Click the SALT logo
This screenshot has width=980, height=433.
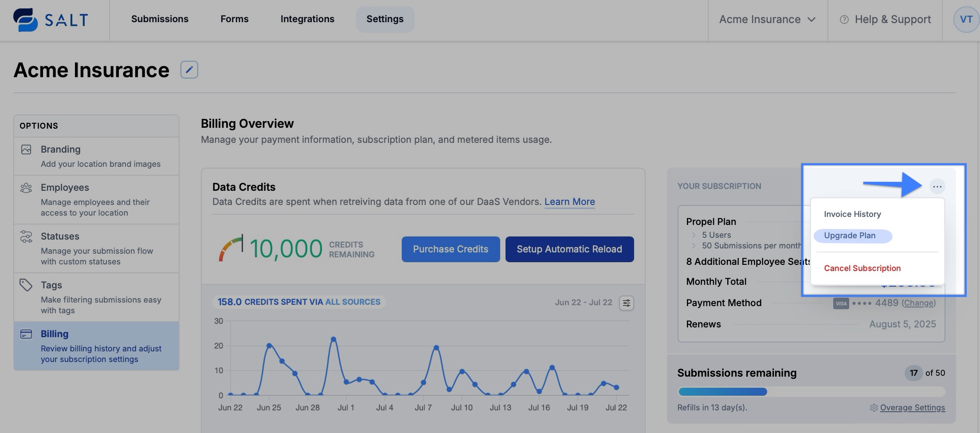point(51,20)
